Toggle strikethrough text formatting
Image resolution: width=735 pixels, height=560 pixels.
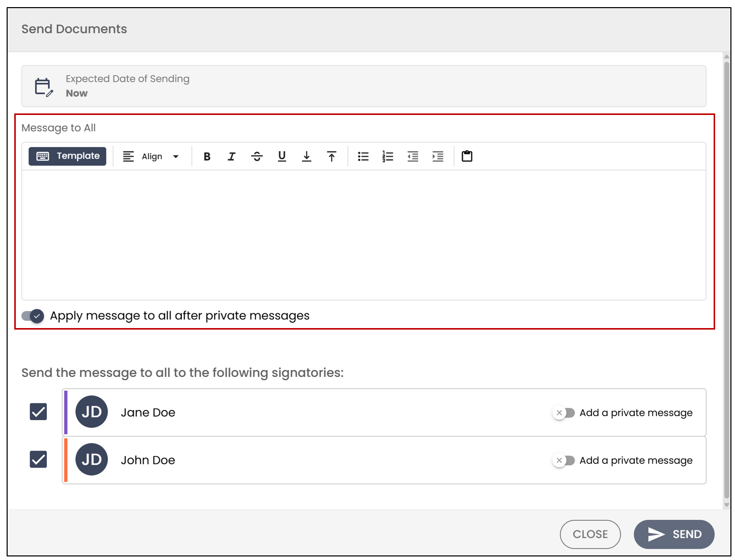point(257,157)
